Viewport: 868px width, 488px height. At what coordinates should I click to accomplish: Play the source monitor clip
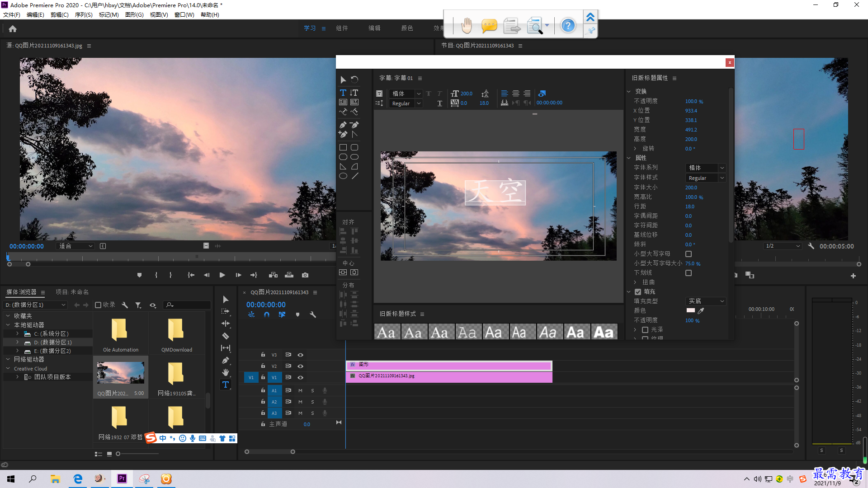pyautogui.click(x=222, y=275)
